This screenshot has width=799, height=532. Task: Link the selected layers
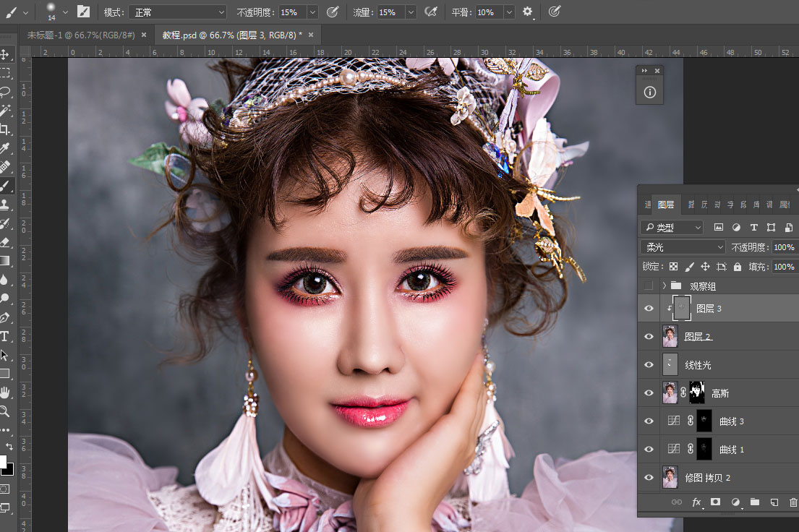point(677,502)
